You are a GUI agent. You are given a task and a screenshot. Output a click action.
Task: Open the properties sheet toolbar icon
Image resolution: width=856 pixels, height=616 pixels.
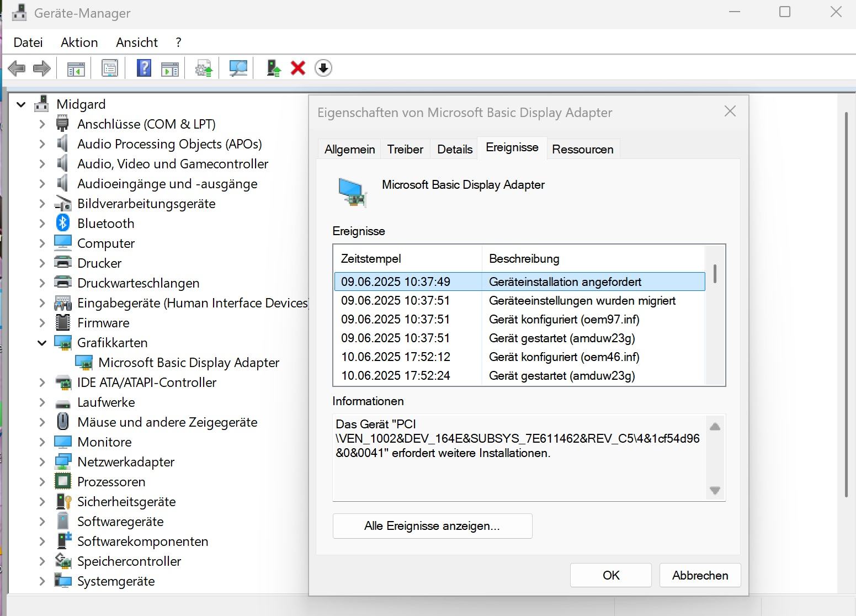[110, 68]
